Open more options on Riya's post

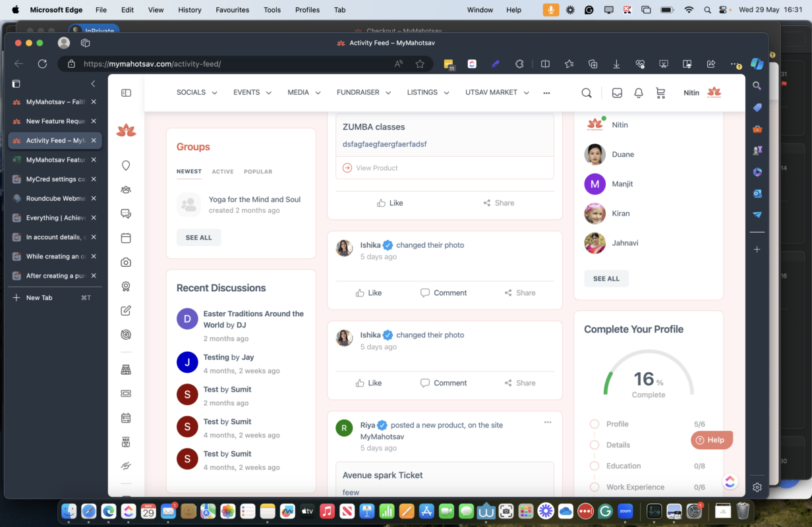(548, 422)
